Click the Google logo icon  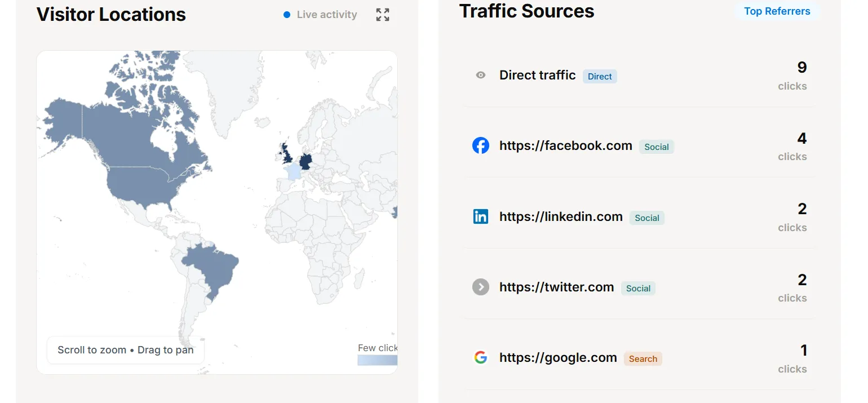coord(480,358)
